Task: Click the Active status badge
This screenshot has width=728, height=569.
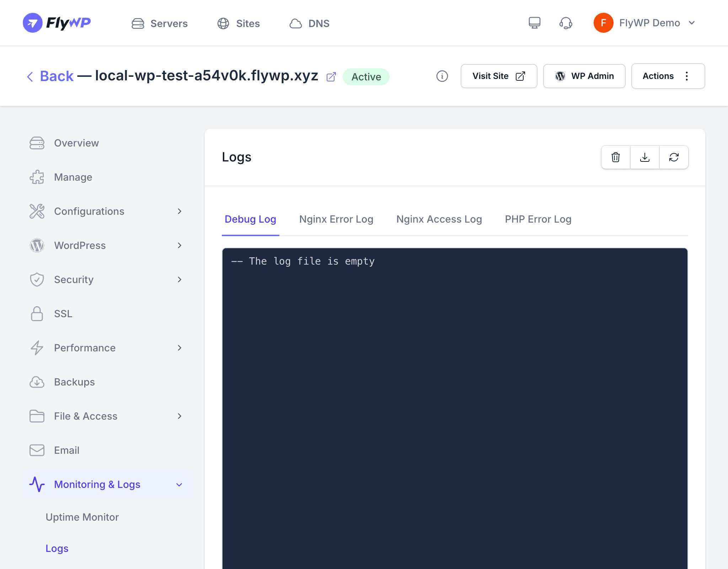Action: coord(366,77)
